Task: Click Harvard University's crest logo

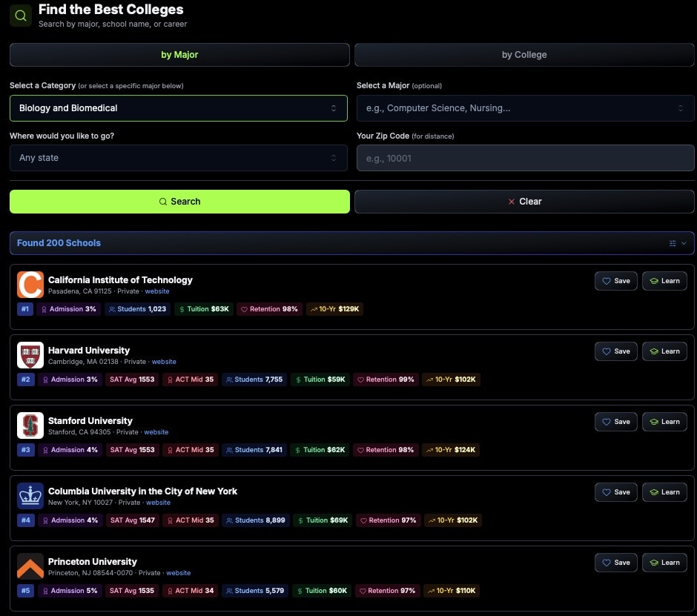Action: point(30,354)
